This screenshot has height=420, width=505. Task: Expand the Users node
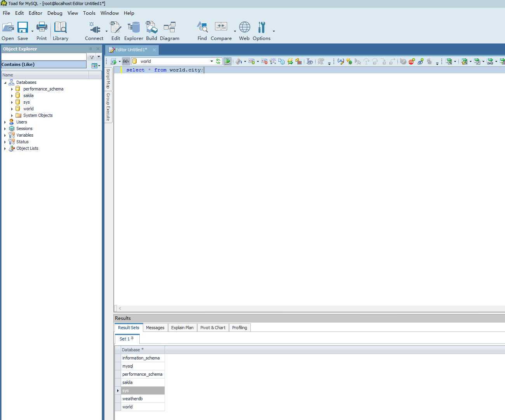[5, 122]
